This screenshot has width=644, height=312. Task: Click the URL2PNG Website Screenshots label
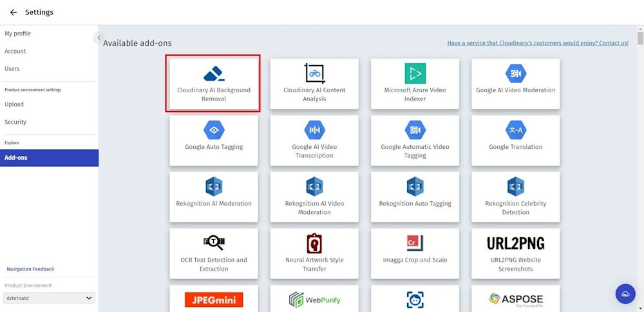(x=516, y=264)
